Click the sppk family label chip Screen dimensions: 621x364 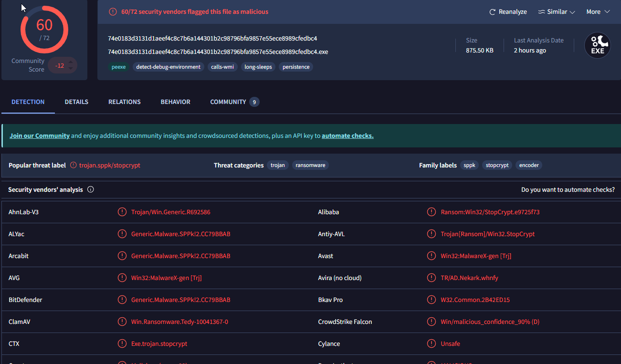pyautogui.click(x=470, y=165)
